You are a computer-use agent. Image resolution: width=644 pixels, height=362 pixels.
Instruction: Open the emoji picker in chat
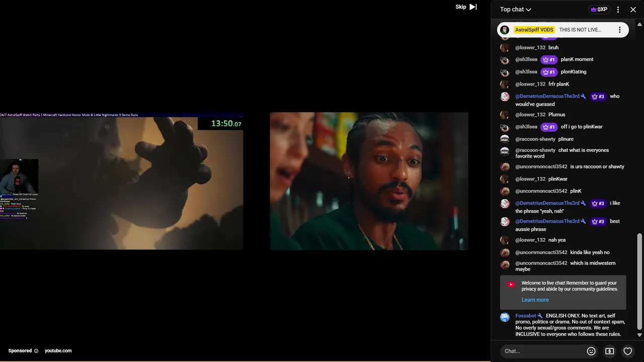[591, 351]
